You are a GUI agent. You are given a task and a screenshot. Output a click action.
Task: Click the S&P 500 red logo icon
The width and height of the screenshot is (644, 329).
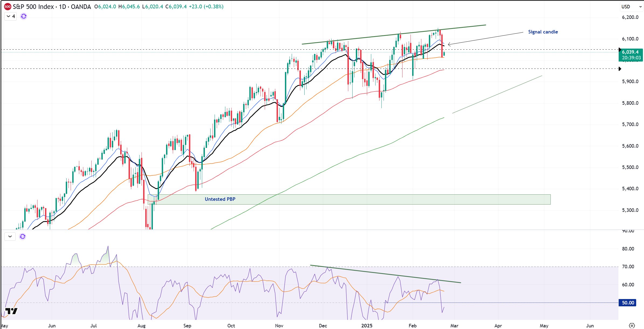pyautogui.click(x=7, y=7)
